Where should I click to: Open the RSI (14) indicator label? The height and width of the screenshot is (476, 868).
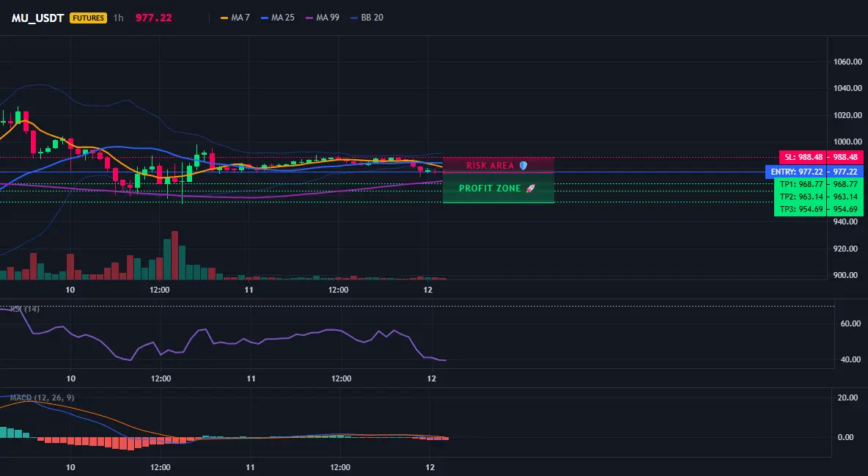pos(24,309)
